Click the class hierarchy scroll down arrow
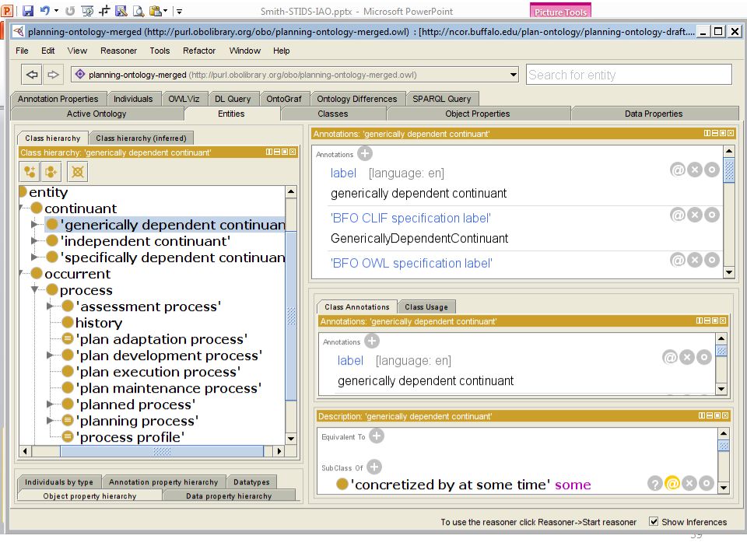 291,439
